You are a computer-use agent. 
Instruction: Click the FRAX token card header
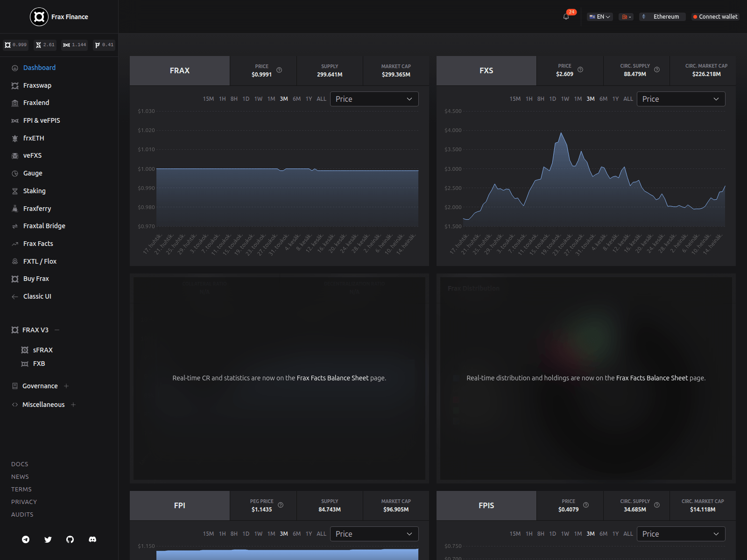pos(180,70)
